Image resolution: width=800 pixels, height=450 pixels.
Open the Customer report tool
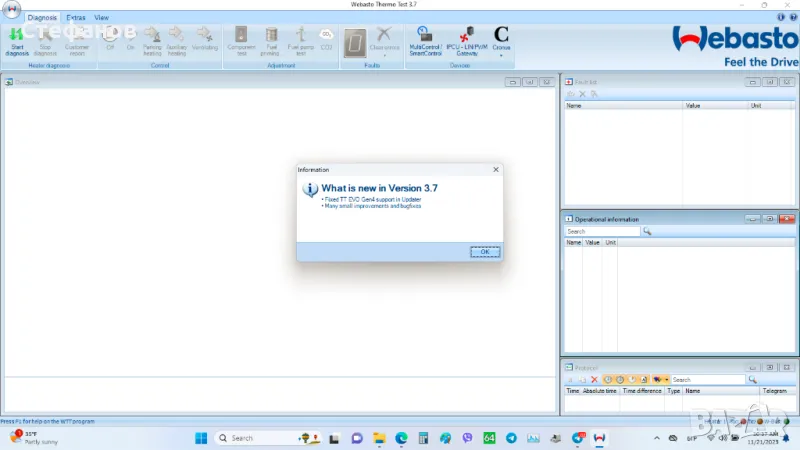(x=77, y=41)
